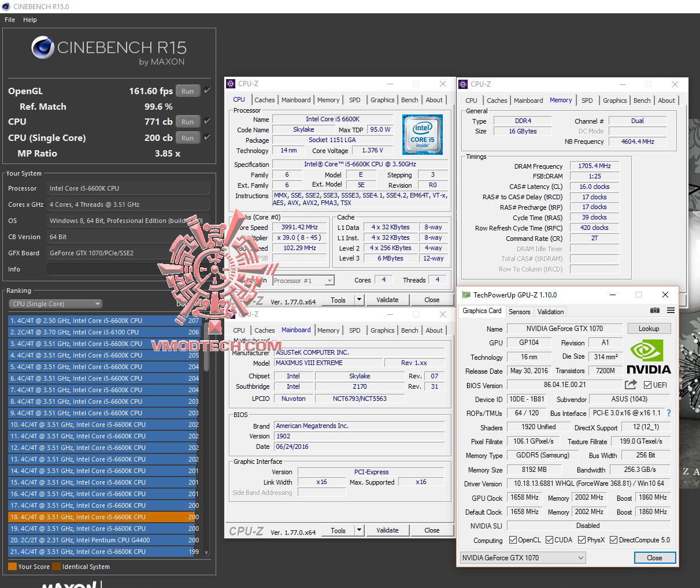700x588 pixels.
Task: Click the BIOS share icon near UEFI
Action: point(631,384)
